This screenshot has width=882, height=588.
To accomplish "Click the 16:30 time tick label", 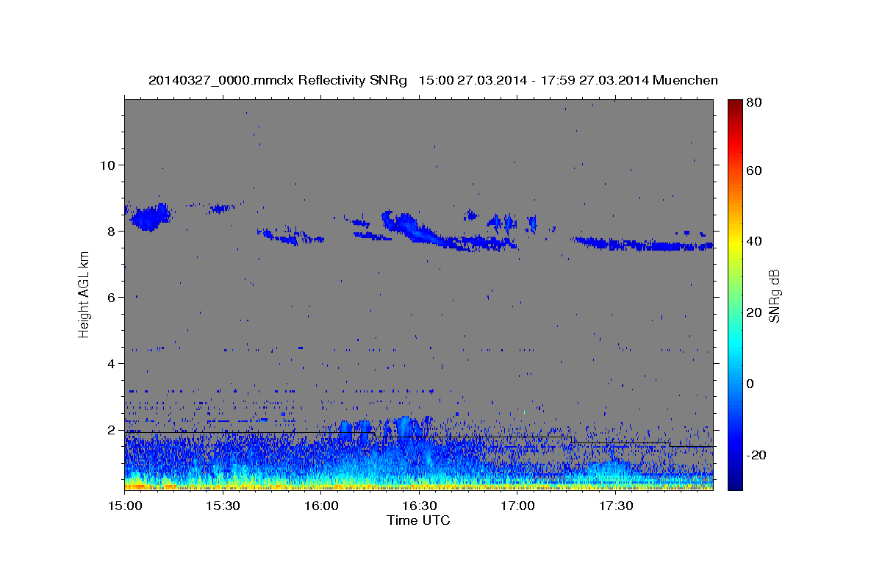I will click(x=419, y=506).
